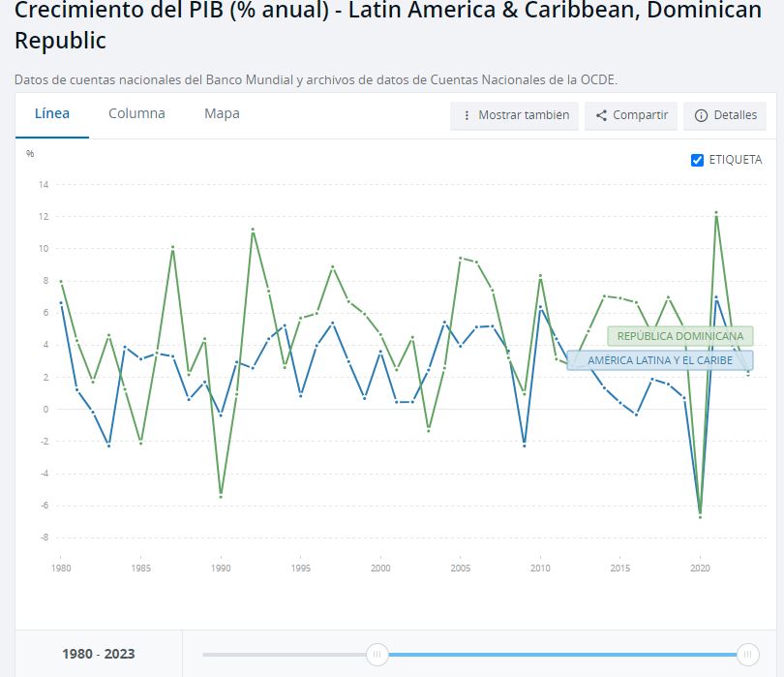Click the left year range slider handle
The width and height of the screenshot is (784, 677).
tap(378, 655)
